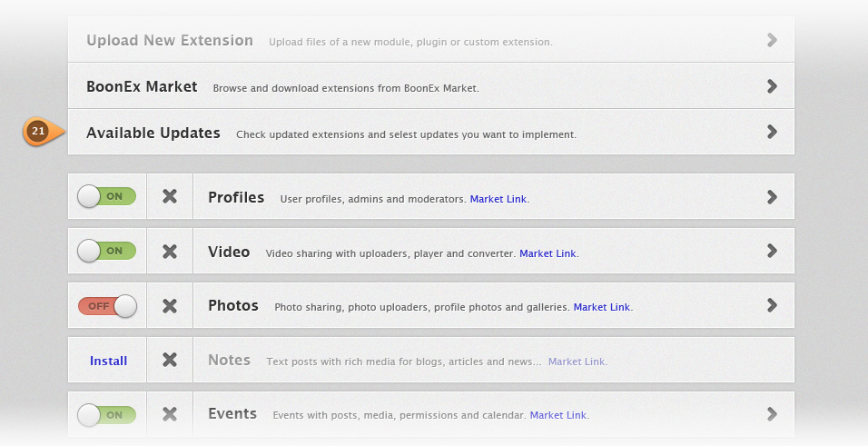Expand Available Updates using right chevron
Image resolution: width=868 pixels, height=446 pixels.
coord(772,132)
